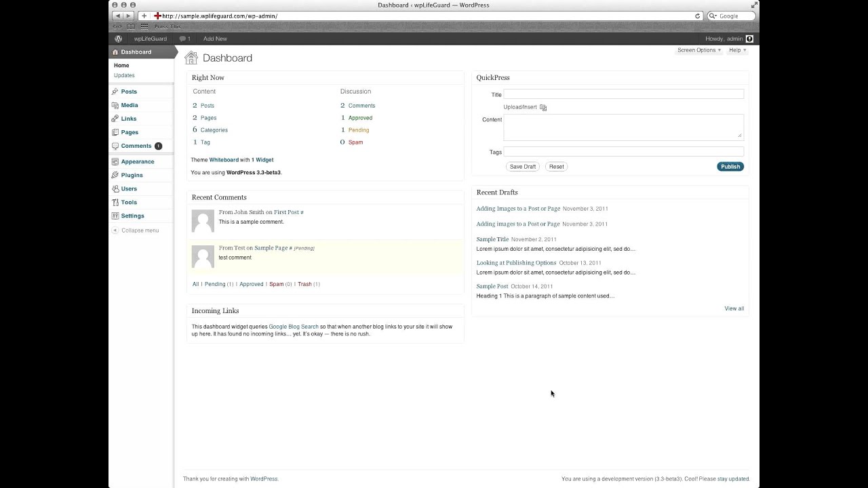The height and width of the screenshot is (488, 868).
Task: Go forward with the browser forward arrow
Action: click(129, 16)
